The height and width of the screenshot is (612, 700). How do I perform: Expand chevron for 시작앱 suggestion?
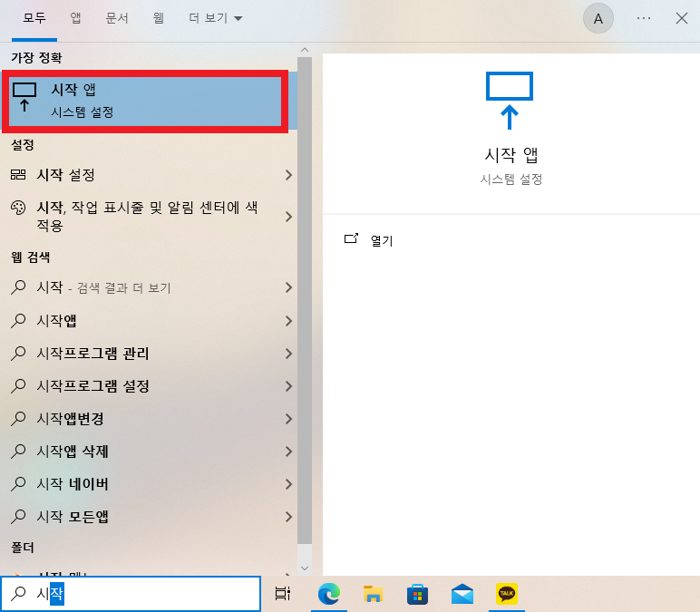click(x=288, y=321)
